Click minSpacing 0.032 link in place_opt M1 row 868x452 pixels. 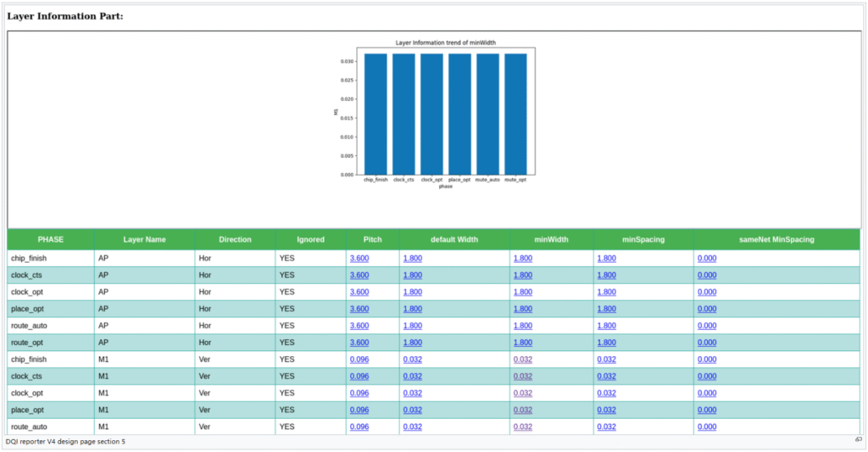(x=606, y=410)
